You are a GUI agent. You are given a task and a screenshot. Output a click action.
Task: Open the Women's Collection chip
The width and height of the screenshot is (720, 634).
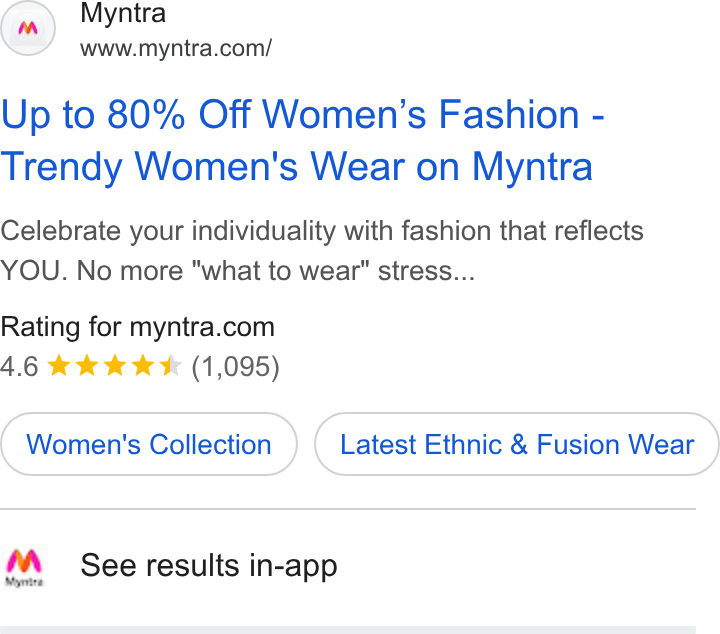(x=149, y=444)
